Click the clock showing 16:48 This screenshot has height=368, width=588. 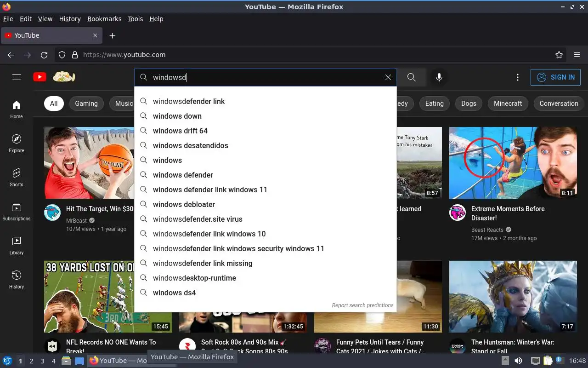tap(577, 361)
